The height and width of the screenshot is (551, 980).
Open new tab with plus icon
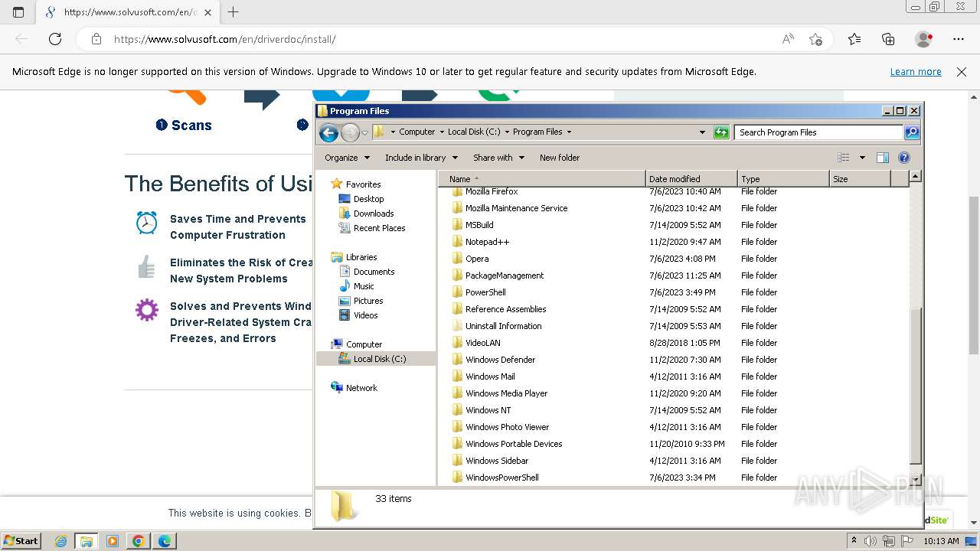[233, 12]
